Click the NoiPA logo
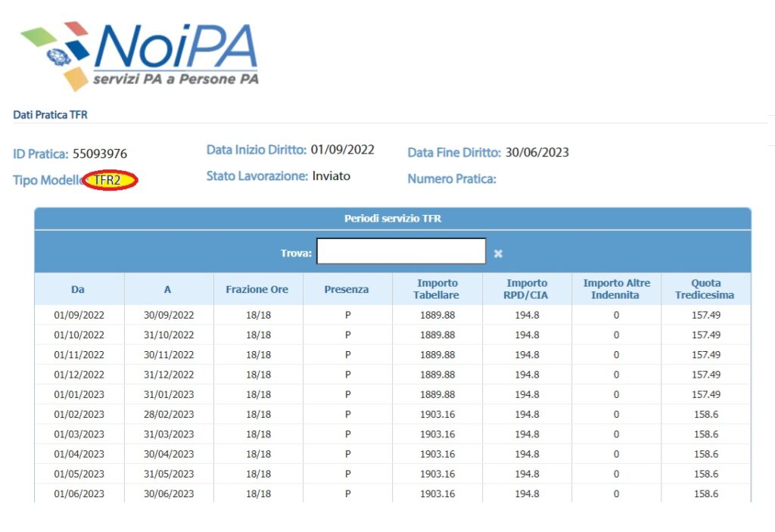 [x=139, y=56]
